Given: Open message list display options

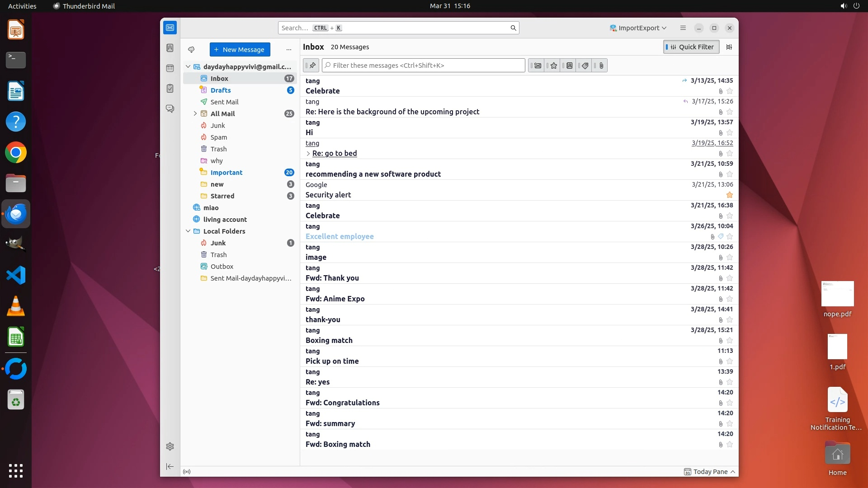Looking at the screenshot, I should coord(729,47).
